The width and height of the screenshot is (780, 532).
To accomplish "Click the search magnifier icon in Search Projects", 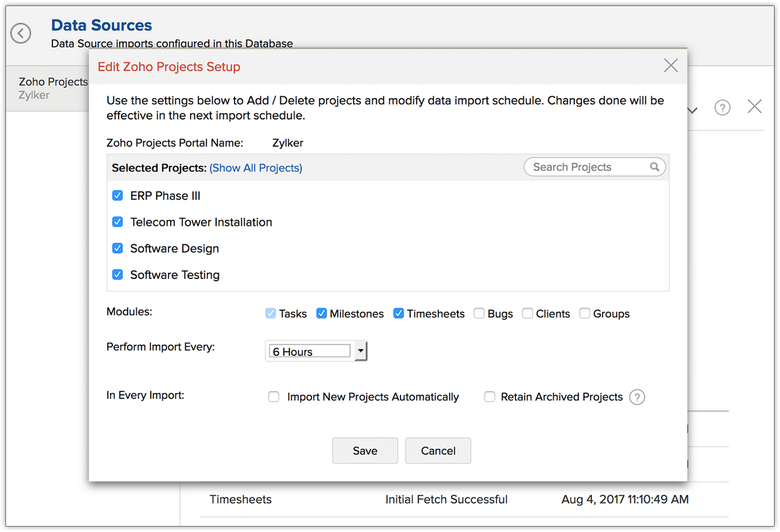I will click(x=654, y=167).
